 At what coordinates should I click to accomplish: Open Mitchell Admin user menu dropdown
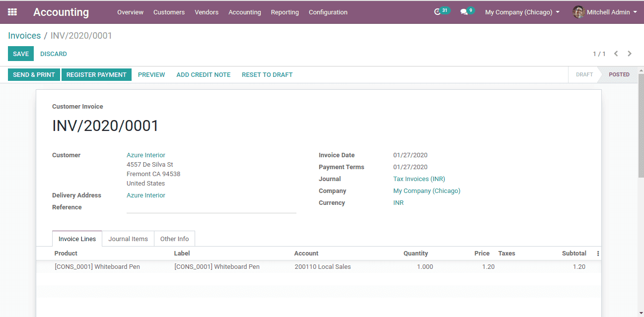605,12
